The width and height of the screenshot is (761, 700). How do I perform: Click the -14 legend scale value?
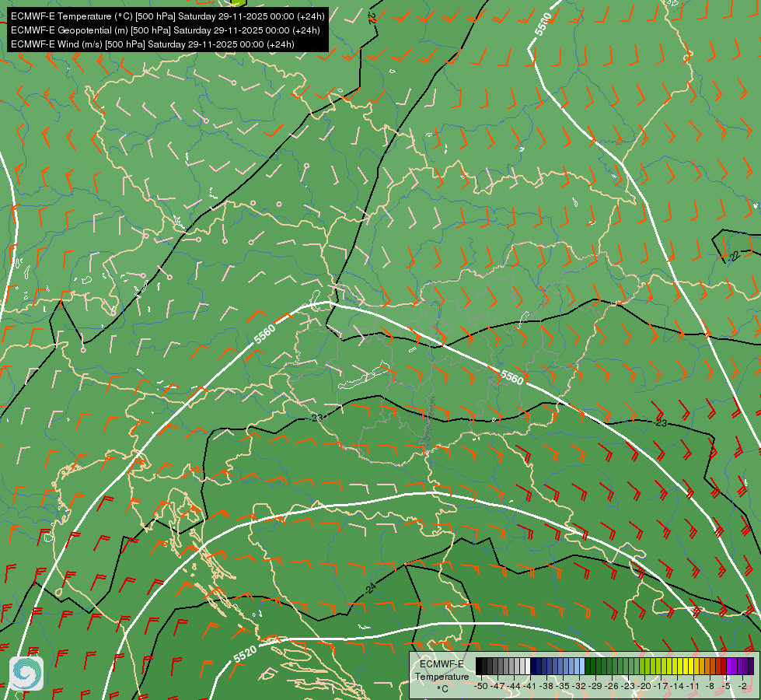pyautogui.click(x=677, y=686)
